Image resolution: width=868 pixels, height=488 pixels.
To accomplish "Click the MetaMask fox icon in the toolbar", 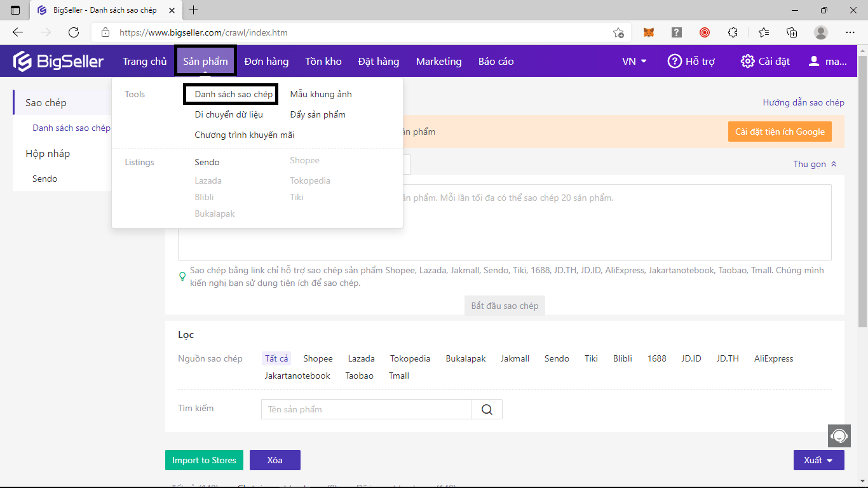I will click(649, 32).
